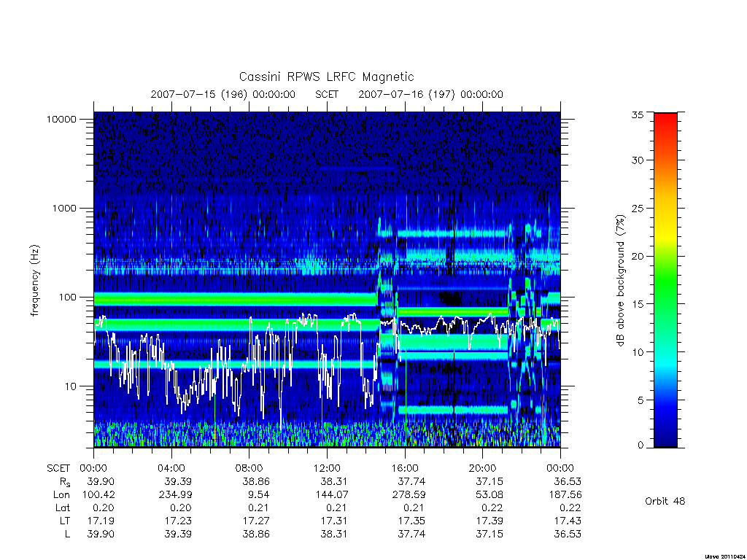Click the "frequency (Hz)" axis label
747x560 pixels.
35,281
